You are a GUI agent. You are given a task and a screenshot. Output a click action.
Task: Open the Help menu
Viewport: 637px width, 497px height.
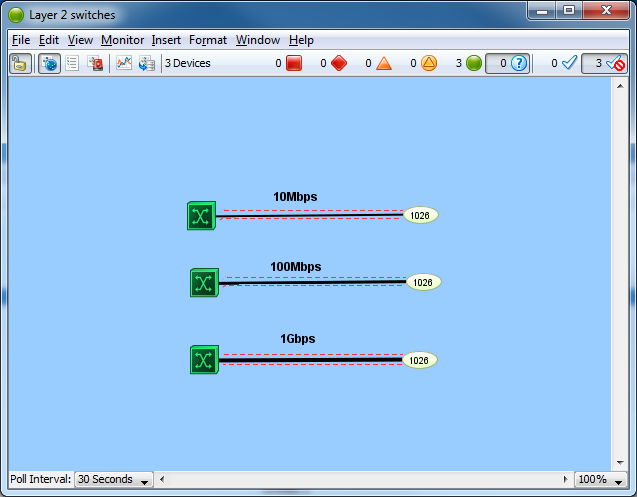301,40
